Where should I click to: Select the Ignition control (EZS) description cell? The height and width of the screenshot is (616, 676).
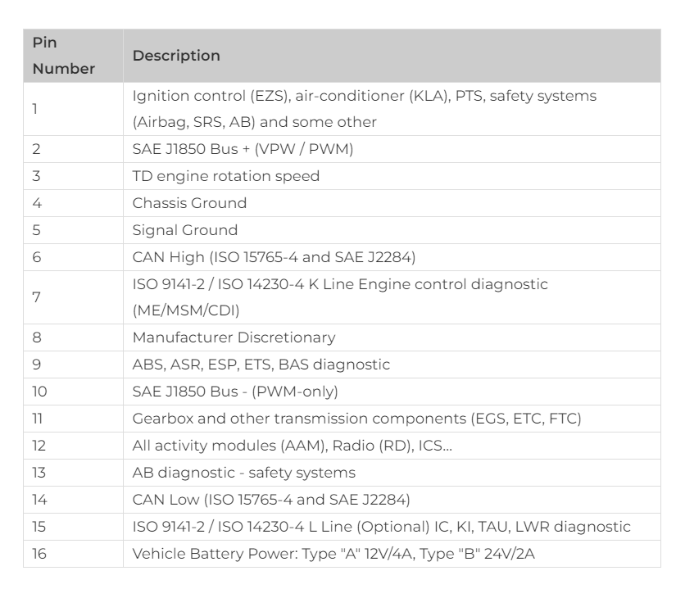click(392, 109)
